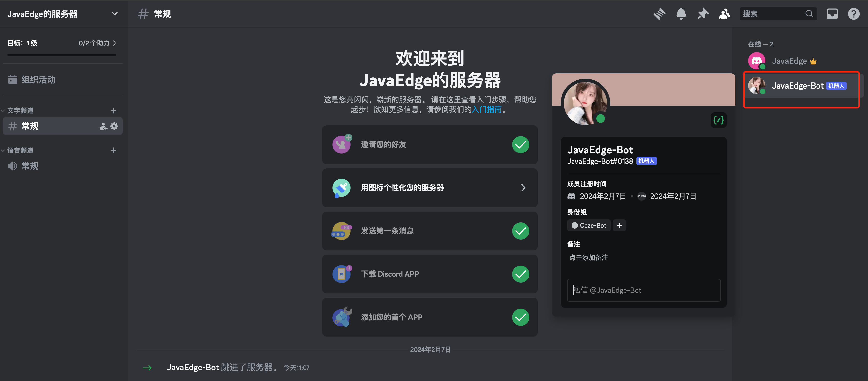The image size is (868, 381).
Task: Open the Threads icon in header
Action: (x=659, y=14)
